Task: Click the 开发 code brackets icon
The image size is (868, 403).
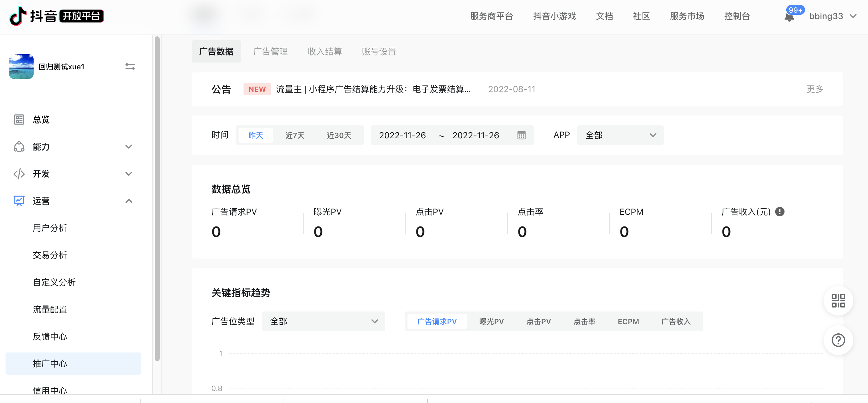Action: coord(19,174)
